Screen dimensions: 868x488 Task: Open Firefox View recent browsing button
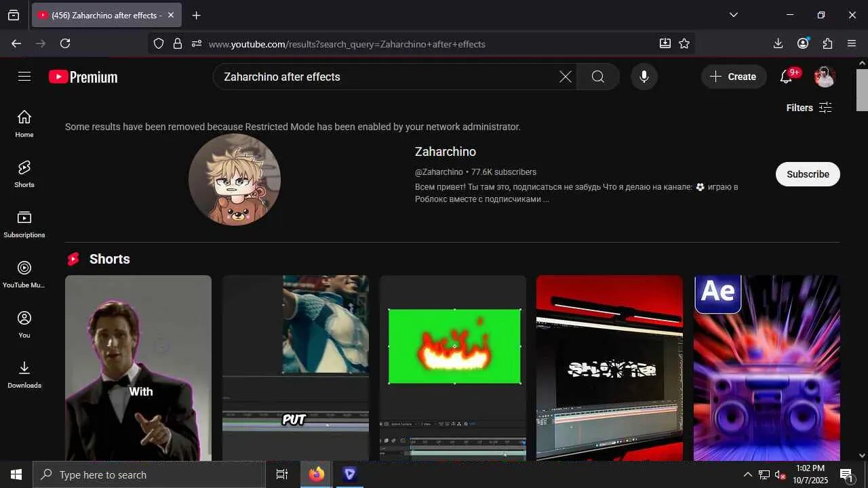tap(14, 15)
